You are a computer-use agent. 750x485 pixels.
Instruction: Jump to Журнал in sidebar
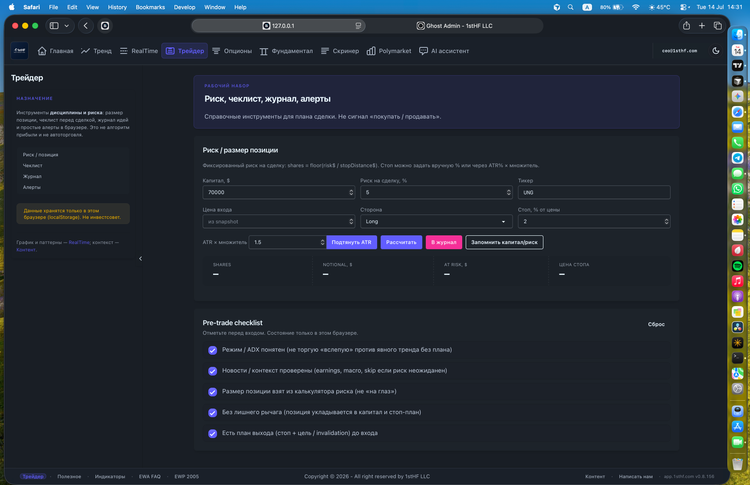click(x=32, y=176)
